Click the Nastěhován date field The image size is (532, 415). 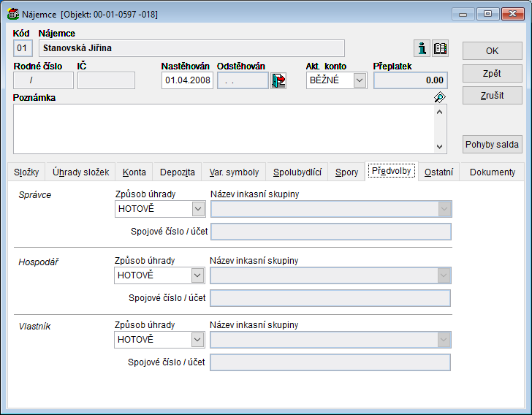[187, 80]
